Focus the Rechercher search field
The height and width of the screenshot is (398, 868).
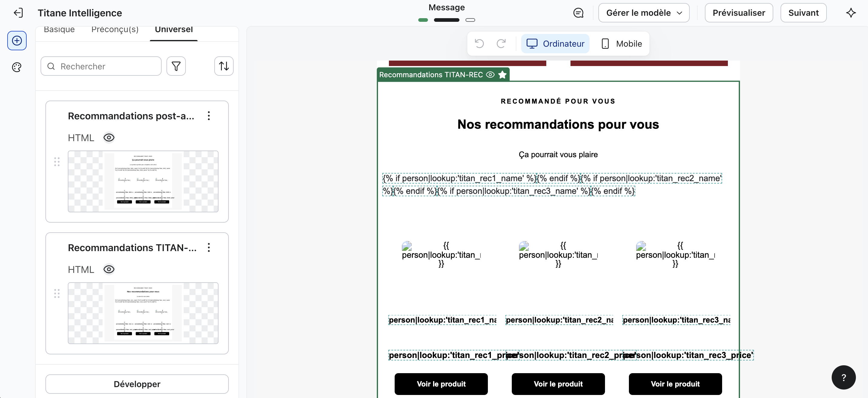tap(101, 66)
